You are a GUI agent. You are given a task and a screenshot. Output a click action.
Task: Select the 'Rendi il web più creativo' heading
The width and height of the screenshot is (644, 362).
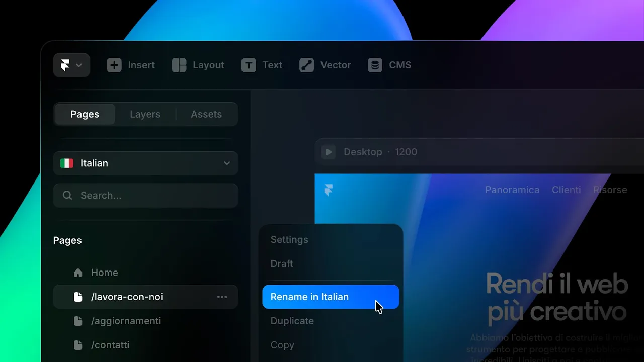557,298
